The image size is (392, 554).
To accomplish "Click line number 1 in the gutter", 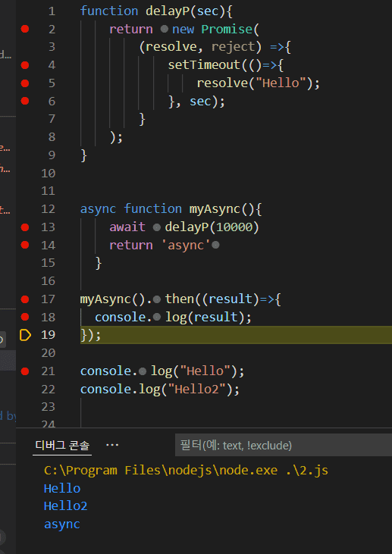I will (52, 11).
